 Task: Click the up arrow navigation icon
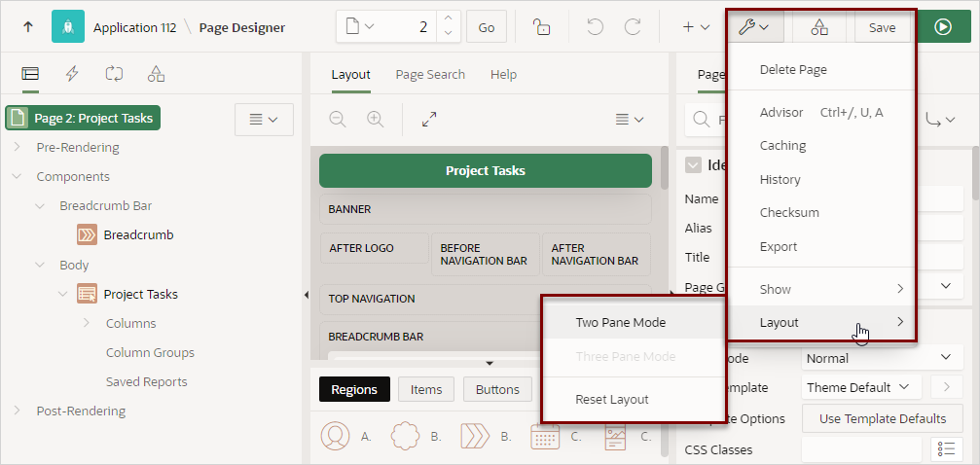27,27
